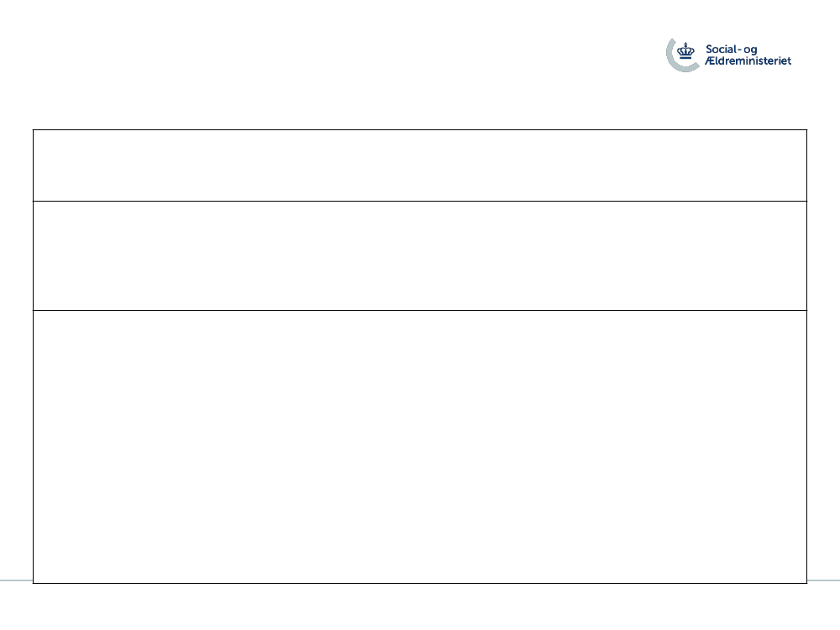This screenshot has height=630, width=840.
Task: Click divider line between top and middle rows
Action: click(x=420, y=202)
